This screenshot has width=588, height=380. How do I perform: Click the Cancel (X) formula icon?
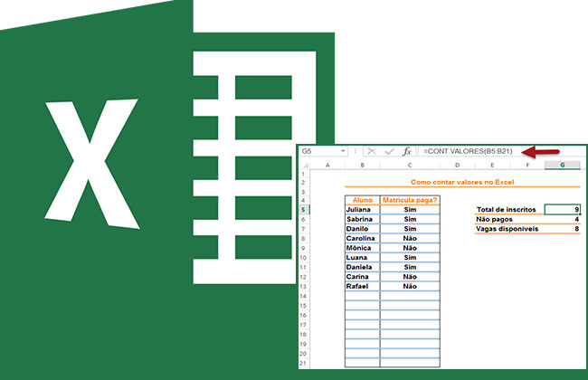pyautogui.click(x=372, y=151)
